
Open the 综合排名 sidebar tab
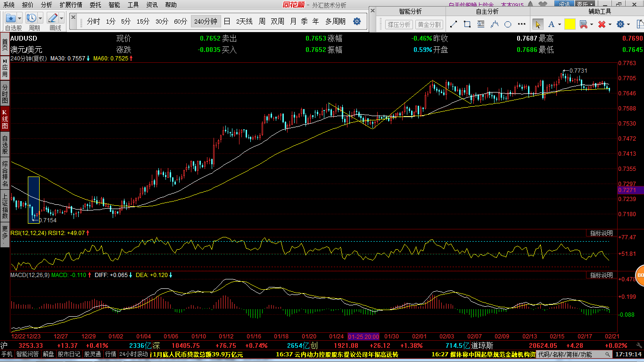[x=5, y=173]
